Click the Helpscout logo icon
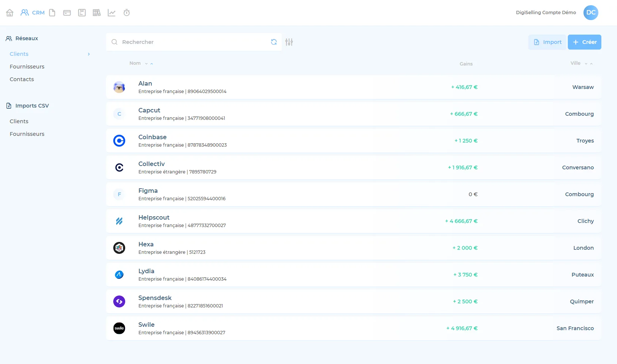Screen dimensions: 617x364 119,221
